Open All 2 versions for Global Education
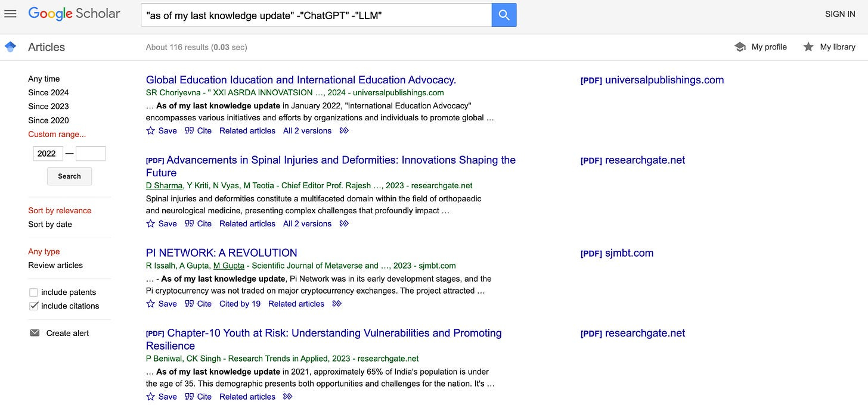The width and height of the screenshot is (868, 411). point(307,130)
